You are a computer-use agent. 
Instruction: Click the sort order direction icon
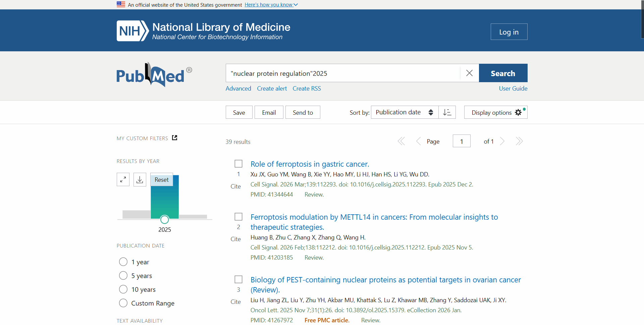pyautogui.click(x=447, y=112)
